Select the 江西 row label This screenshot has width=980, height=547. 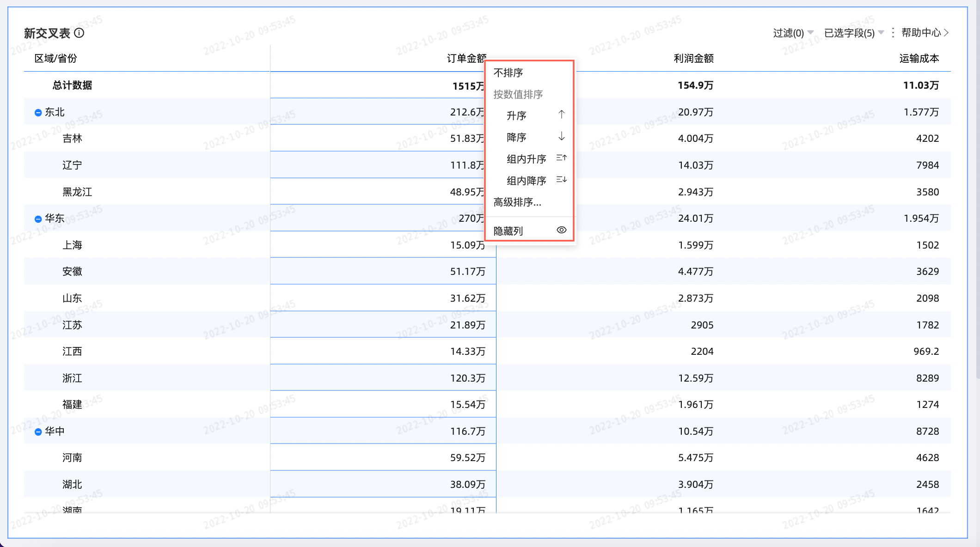[x=72, y=351]
